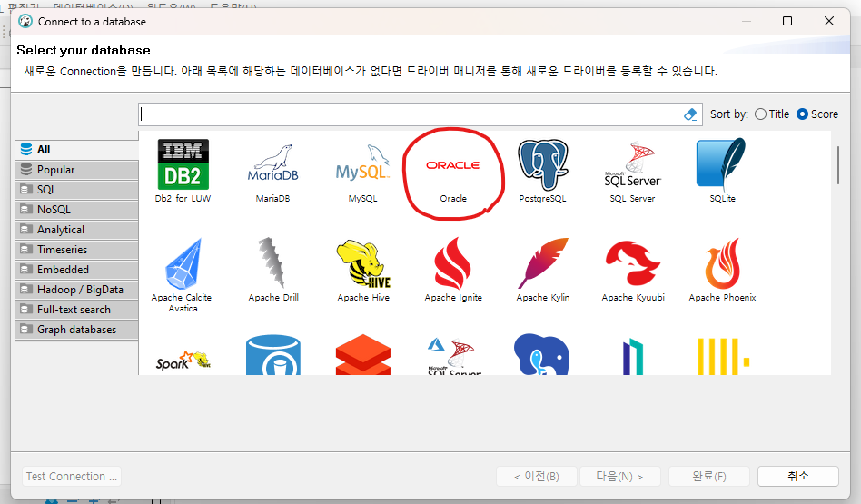This screenshot has height=504, width=861.
Task: Select the teal and purple N-shaped icon
Action: 632,356
